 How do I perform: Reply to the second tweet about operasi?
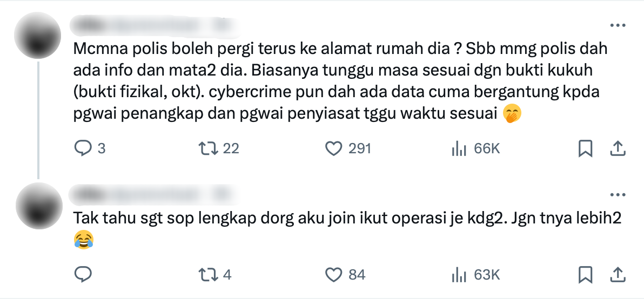83,274
